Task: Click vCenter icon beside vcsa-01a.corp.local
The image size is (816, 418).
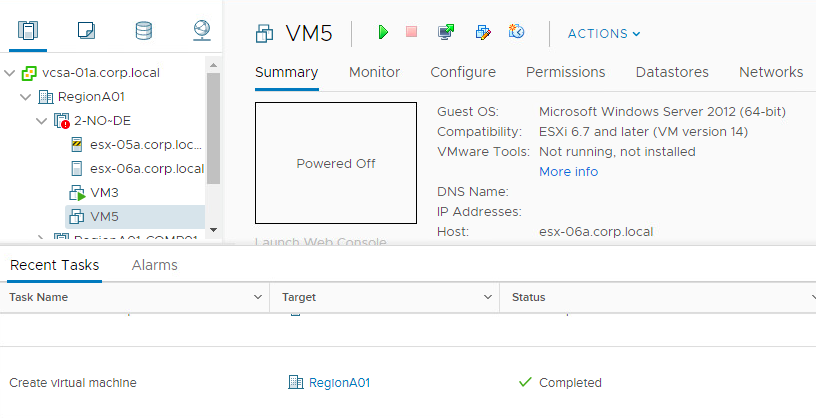Action: [x=29, y=73]
